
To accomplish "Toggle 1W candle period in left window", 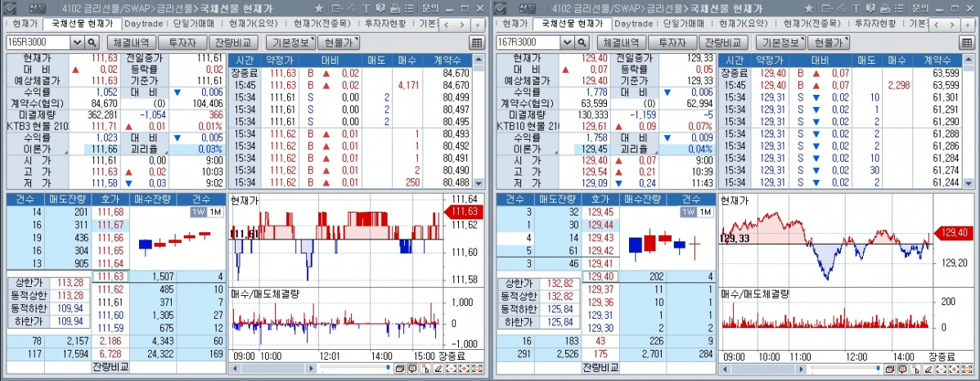I will coord(197,213).
